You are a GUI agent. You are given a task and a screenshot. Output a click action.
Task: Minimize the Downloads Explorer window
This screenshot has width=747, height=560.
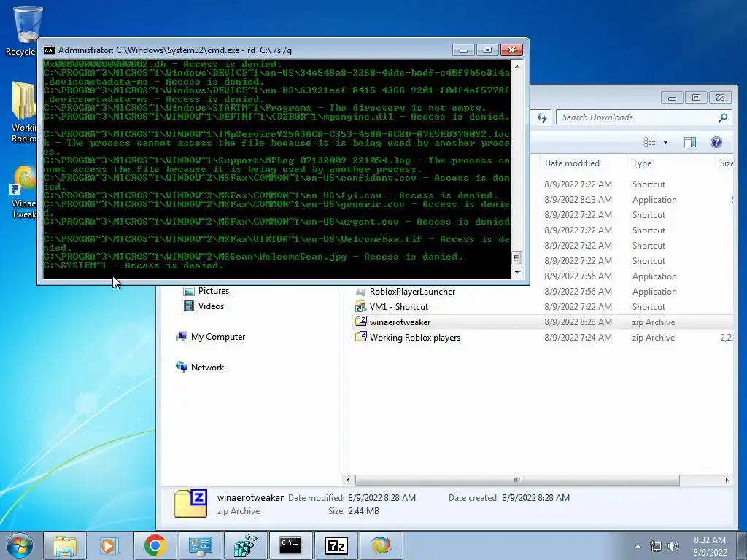[x=672, y=98]
